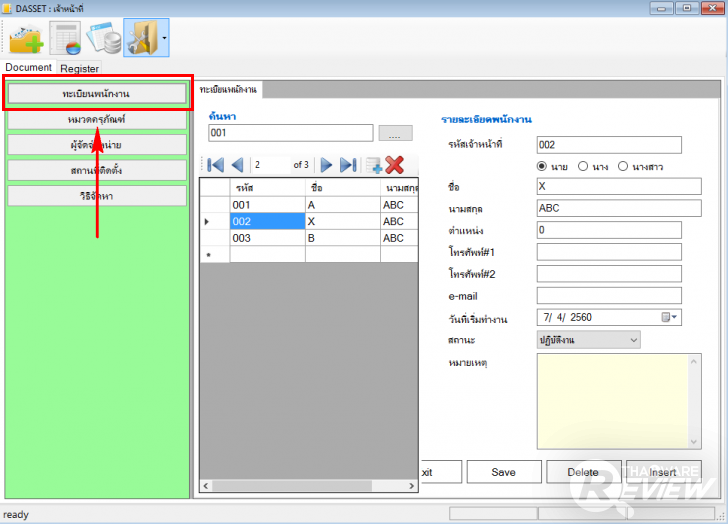Open ทะเบียนพนักงาน in the sidebar
Viewport: 728px width, 524px height.
tap(97, 93)
